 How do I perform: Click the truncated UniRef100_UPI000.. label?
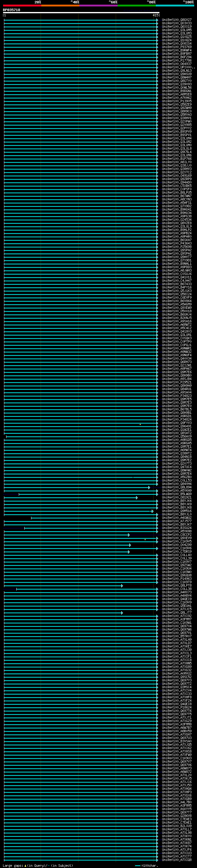(x=179, y=67)
